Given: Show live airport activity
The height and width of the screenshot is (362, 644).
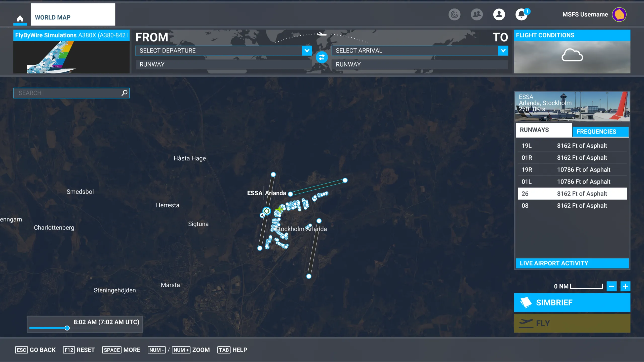Looking at the screenshot, I should 572,263.
